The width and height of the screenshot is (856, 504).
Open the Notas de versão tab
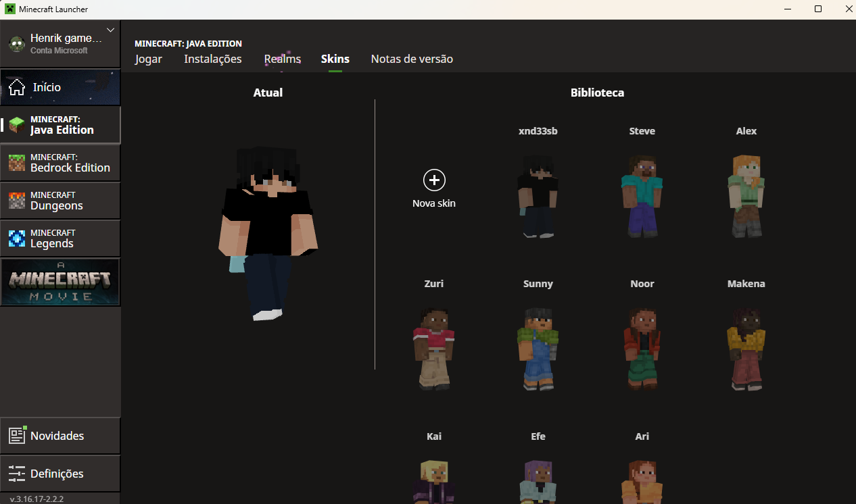point(412,59)
